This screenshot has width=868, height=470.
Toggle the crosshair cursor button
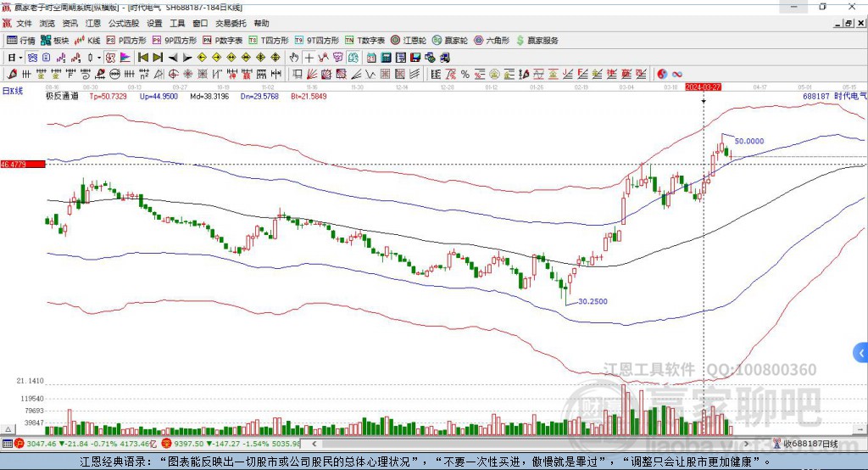pos(309,57)
